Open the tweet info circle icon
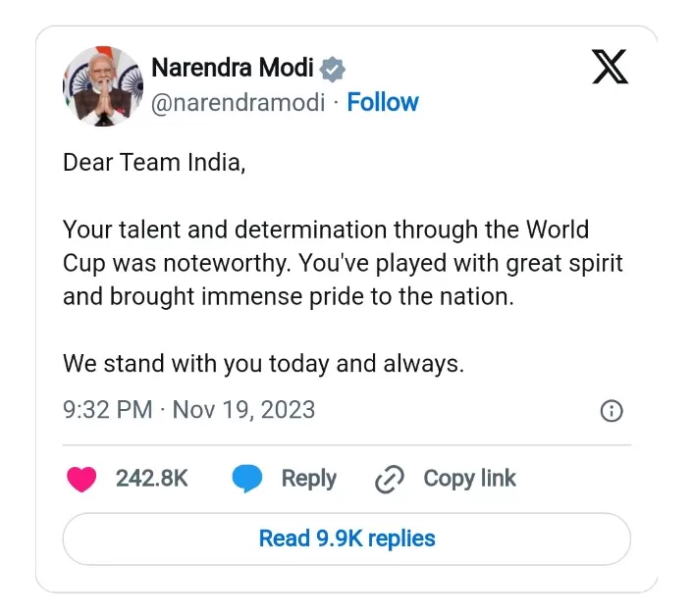Image resolution: width=693 pixels, height=616 pixels. [x=612, y=411]
